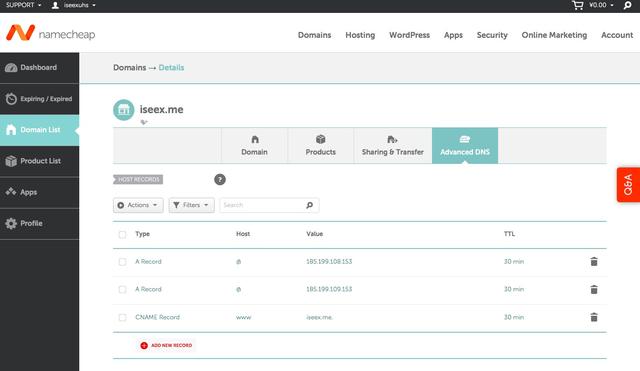Click the user profile icon beside iseexuhs
The image size is (640, 371).
pyautogui.click(x=55, y=5)
